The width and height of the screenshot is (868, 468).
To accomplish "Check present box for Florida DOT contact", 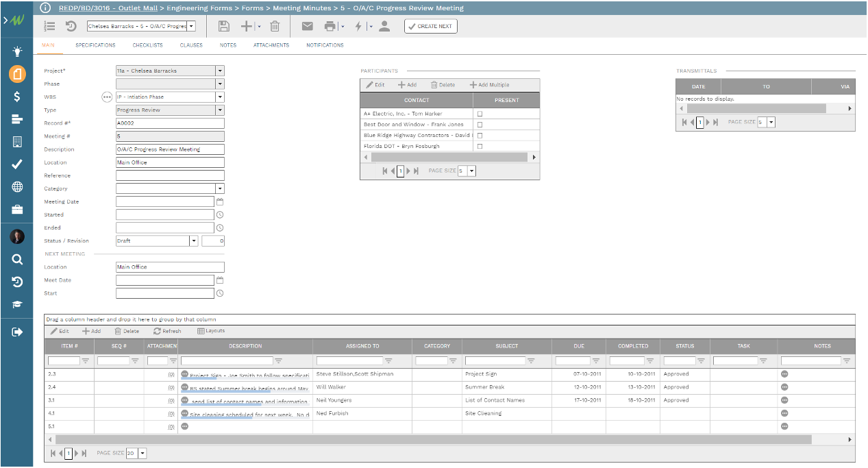I will (x=480, y=147).
